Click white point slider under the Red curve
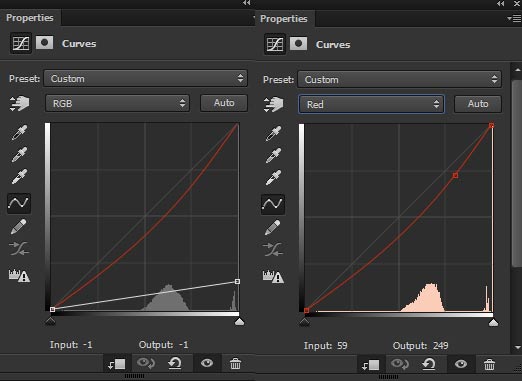Viewport: 522px width, 381px height. point(493,322)
